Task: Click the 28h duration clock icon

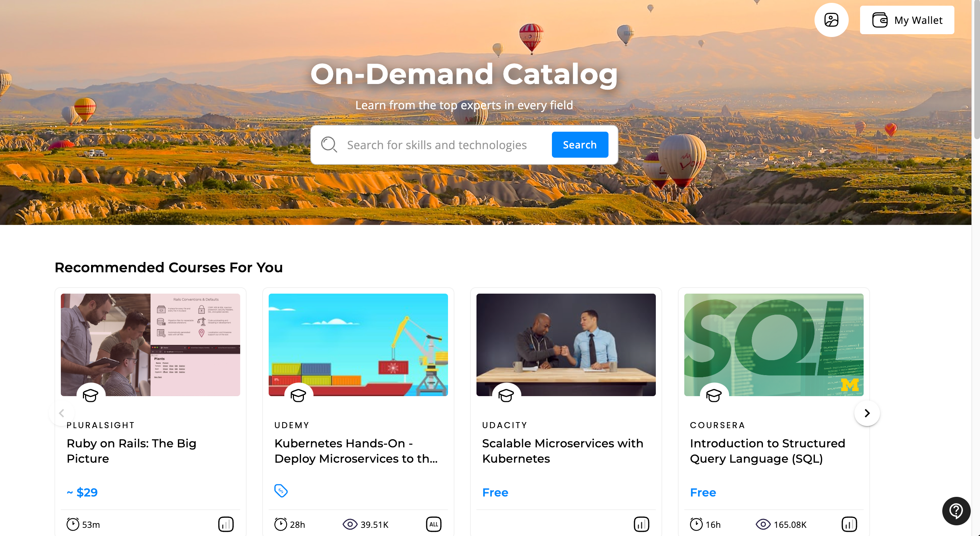Action: (280, 524)
